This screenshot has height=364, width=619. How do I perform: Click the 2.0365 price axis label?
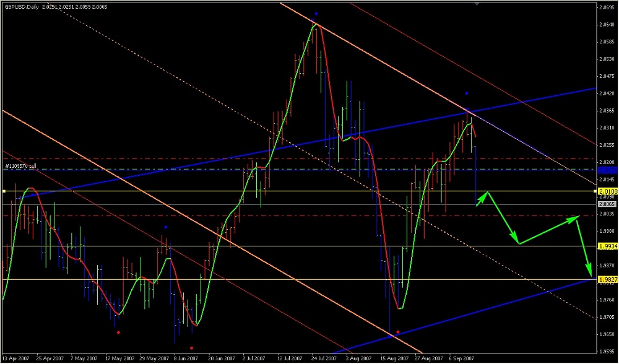pos(608,111)
